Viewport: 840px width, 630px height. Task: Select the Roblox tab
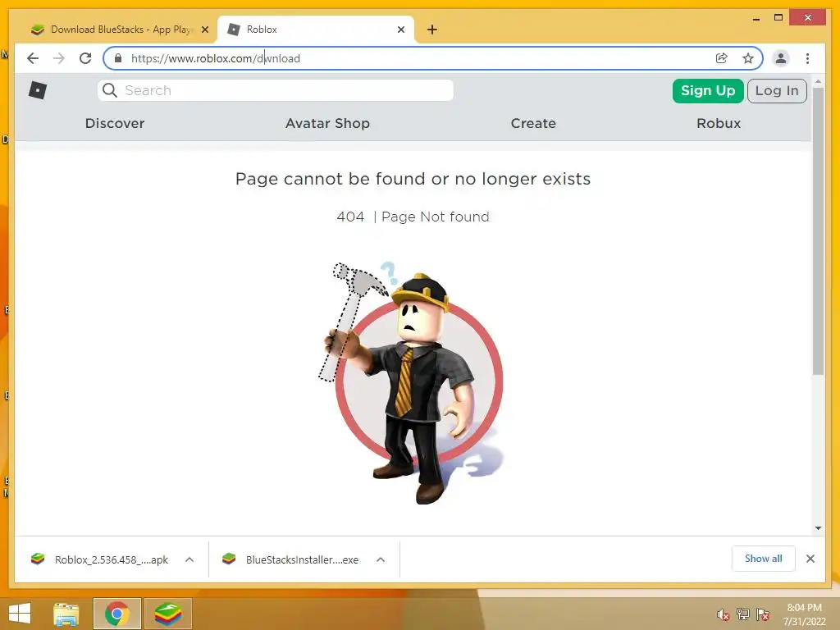pyautogui.click(x=316, y=30)
